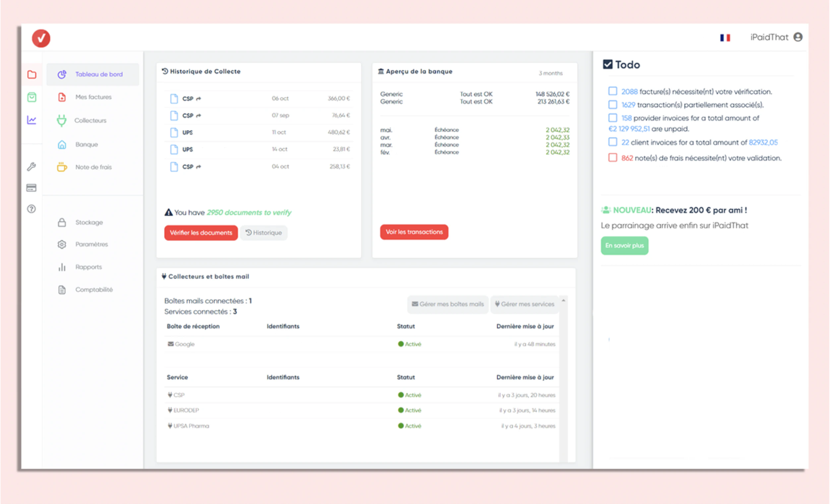Check the 22 client invoices checkbox
This screenshot has height=504, width=830.
point(613,142)
